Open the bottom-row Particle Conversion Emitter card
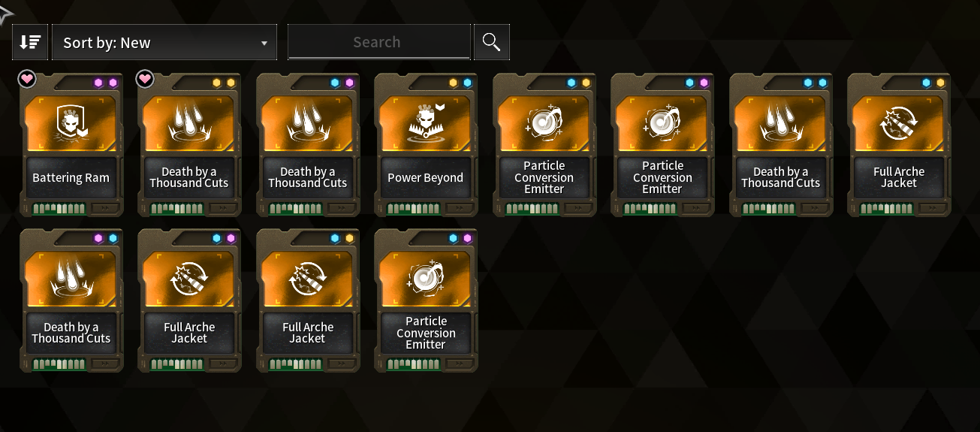Screen dimensions: 980x432 tap(426, 301)
